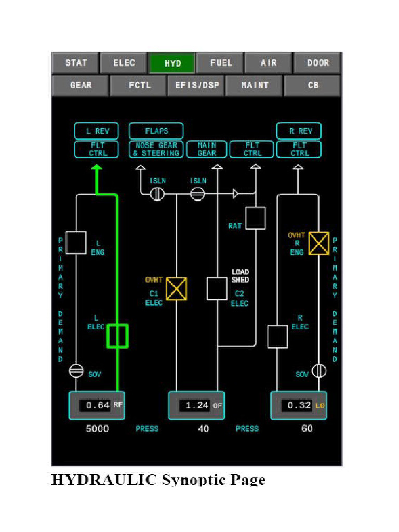The height and width of the screenshot is (532, 399).
Task: Click the left SOV valve symbol
Action: (x=76, y=370)
